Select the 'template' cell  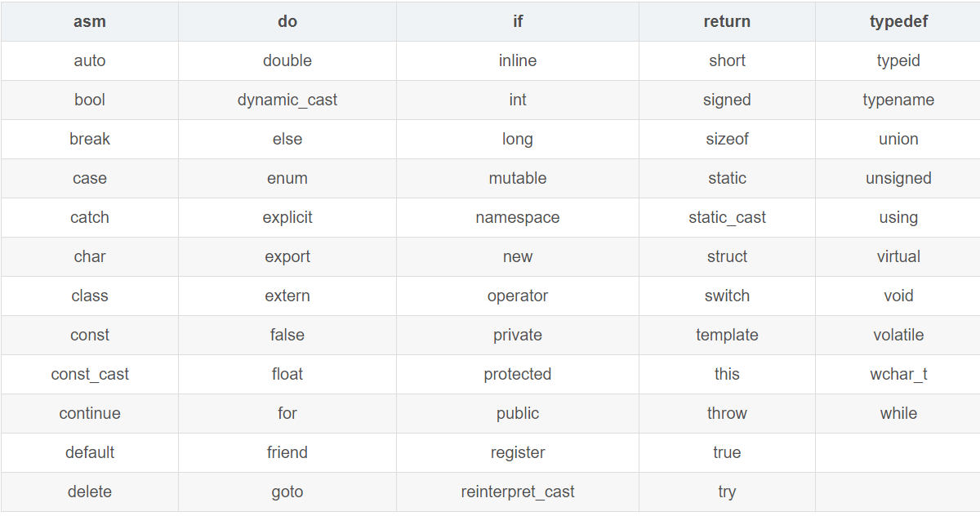727,336
